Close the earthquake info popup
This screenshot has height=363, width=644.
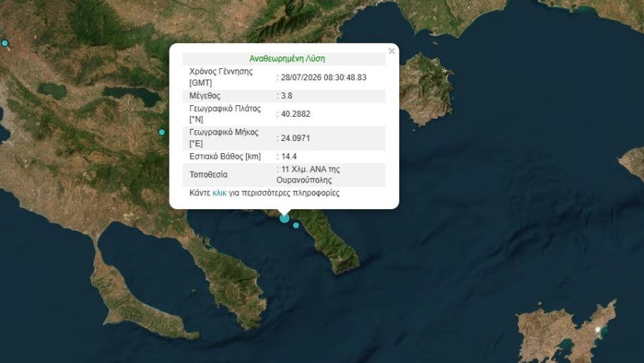391,51
